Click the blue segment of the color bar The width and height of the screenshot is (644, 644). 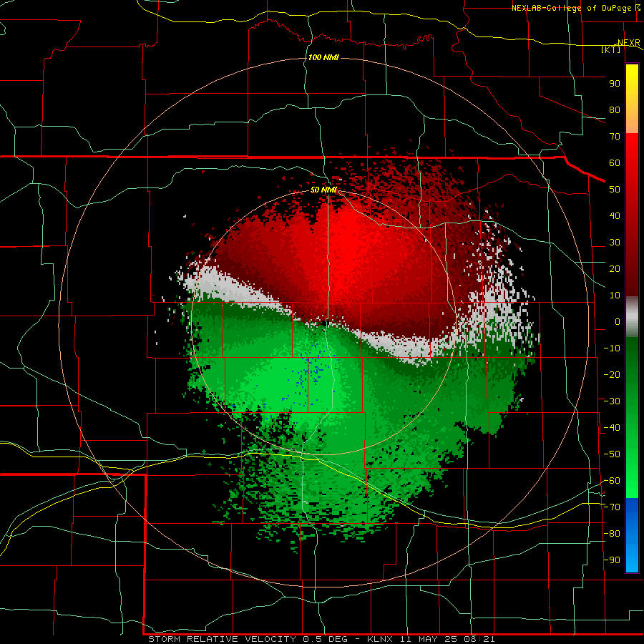(632, 535)
